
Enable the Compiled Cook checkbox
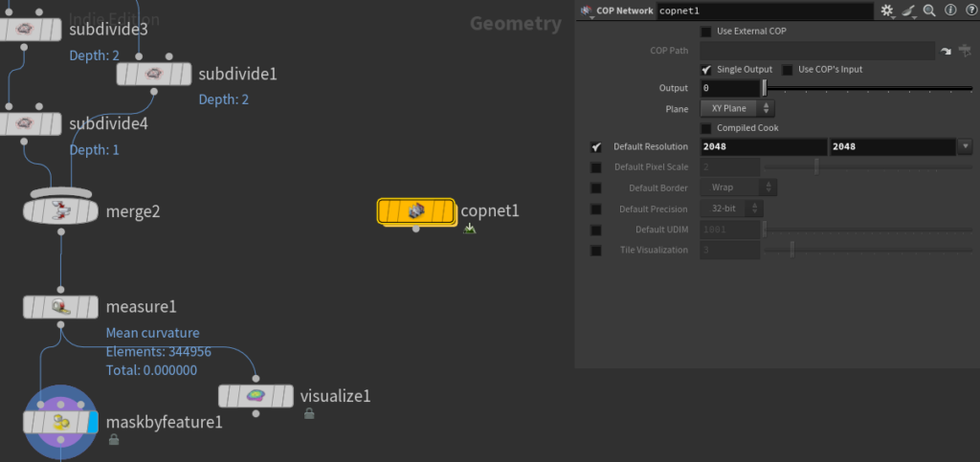tap(706, 128)
